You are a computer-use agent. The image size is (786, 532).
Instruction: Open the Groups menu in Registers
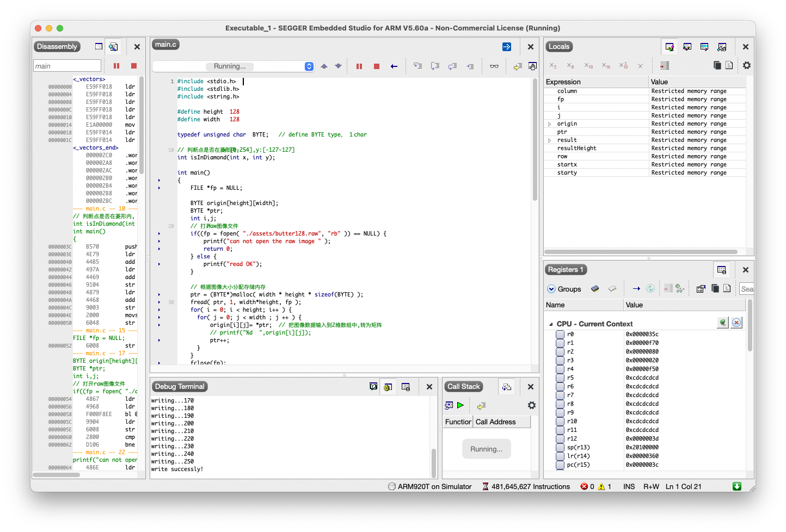click(564, 289)
